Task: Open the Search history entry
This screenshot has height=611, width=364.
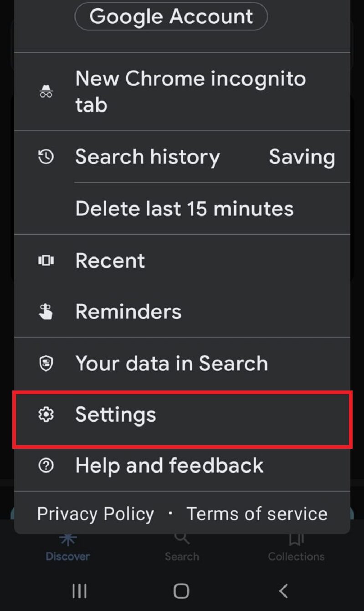Action: pos(147,157)
